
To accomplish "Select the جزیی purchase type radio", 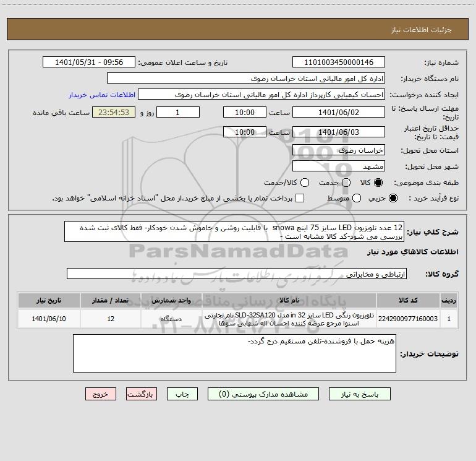I will tap(393, 198).
